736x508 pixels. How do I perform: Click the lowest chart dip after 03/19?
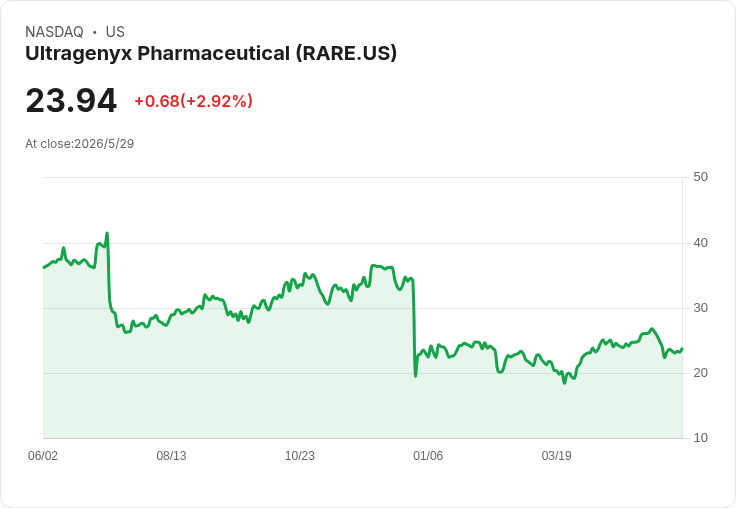[565, 383]
